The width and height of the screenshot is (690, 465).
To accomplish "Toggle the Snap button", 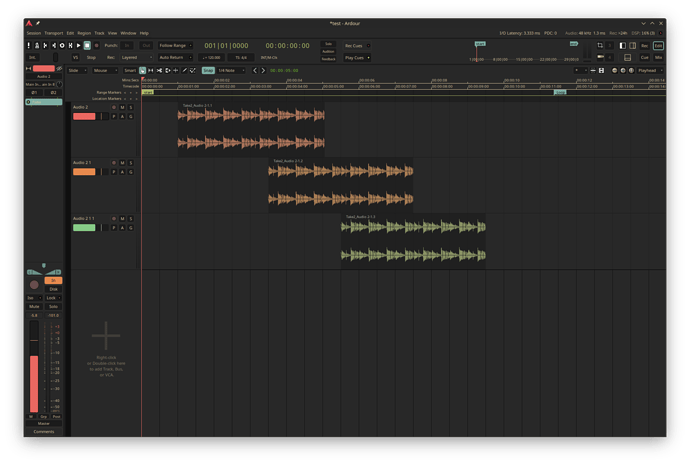I will 208,70.
